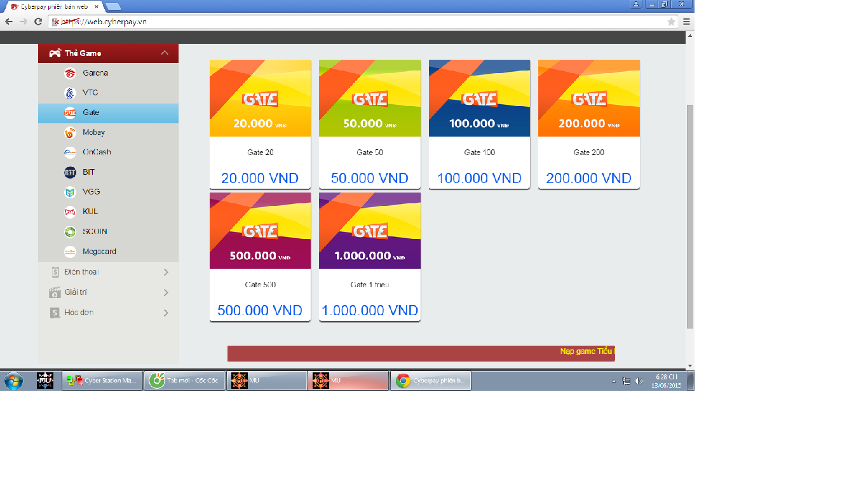
Task: Click the 'Gate 20' label
Action: [x=261, y=152]
